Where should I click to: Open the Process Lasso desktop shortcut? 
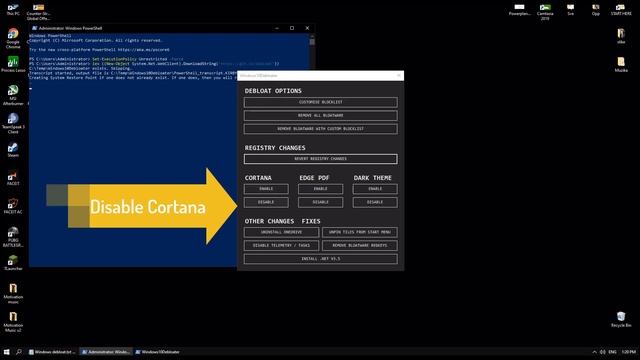click(13, 64)
